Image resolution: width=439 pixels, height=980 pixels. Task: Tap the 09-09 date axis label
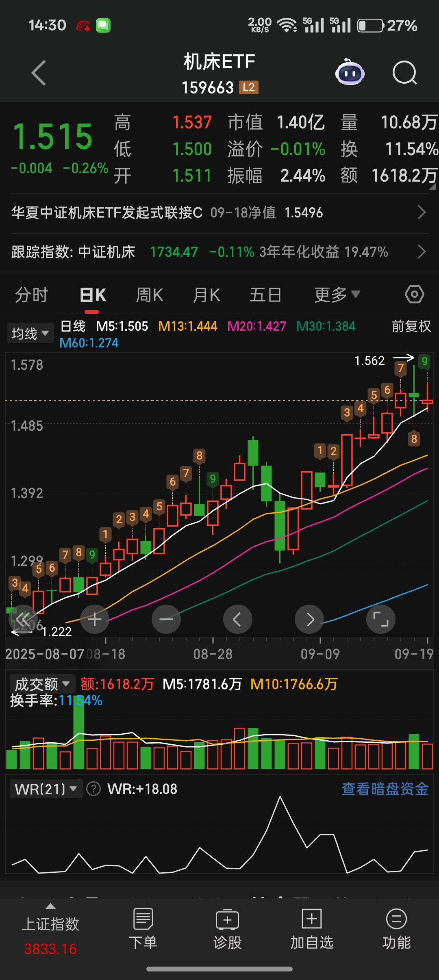tap(320, 654)
